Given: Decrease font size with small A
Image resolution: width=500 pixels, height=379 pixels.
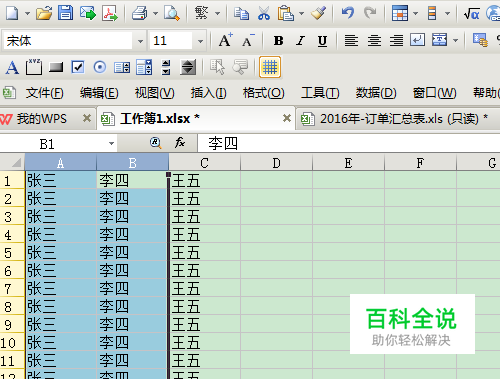Looking at the screenshot, I should [x=248, y=41].
